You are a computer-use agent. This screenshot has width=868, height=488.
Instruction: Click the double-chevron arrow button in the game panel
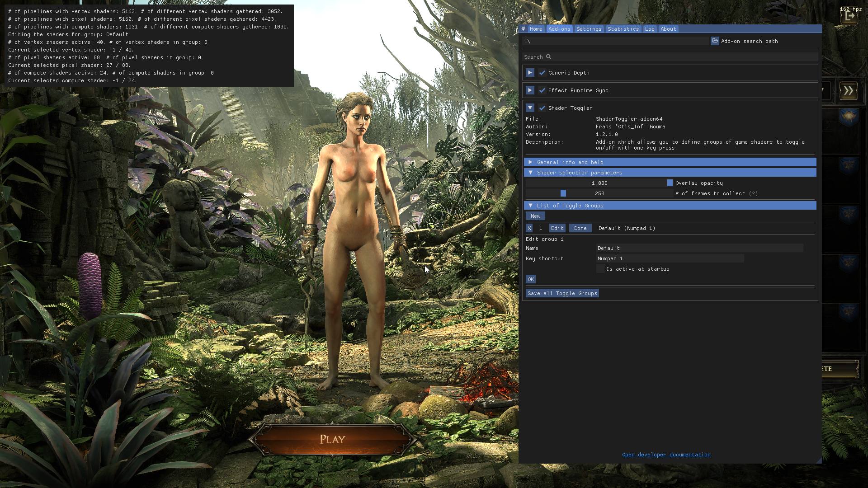coord(849,91)
